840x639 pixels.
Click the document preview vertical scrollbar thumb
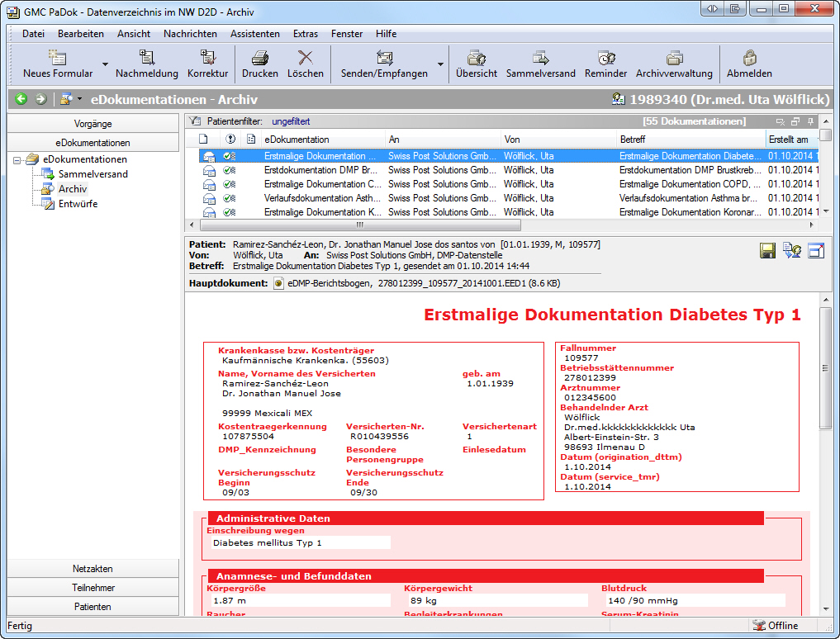[825, 368]
